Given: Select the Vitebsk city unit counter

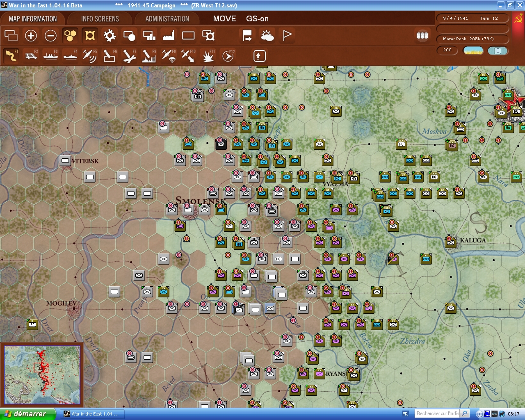Looking at the screenshot, I should click(x=65, y=160).
